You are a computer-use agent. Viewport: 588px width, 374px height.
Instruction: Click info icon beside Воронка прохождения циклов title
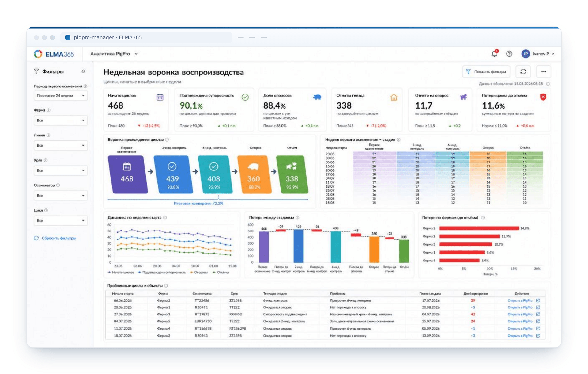pos(167,139)
